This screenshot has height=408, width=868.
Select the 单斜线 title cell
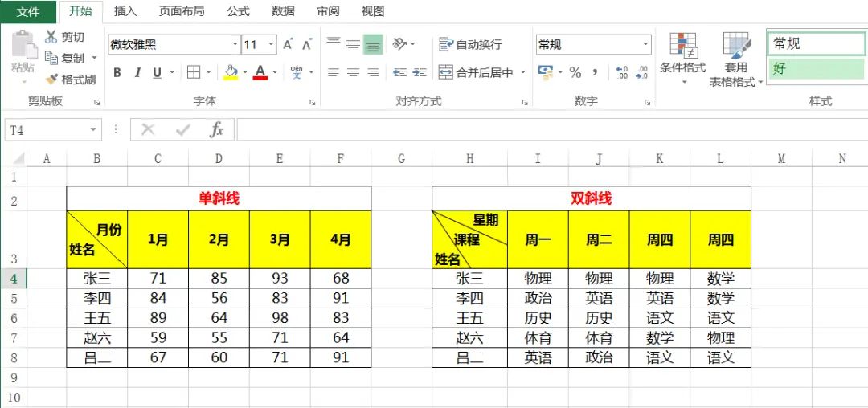(219, 198)
